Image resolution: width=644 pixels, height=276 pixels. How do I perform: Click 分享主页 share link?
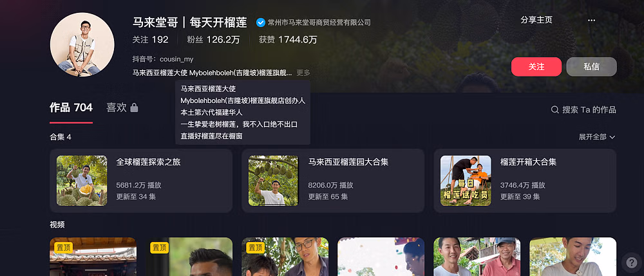536,20
